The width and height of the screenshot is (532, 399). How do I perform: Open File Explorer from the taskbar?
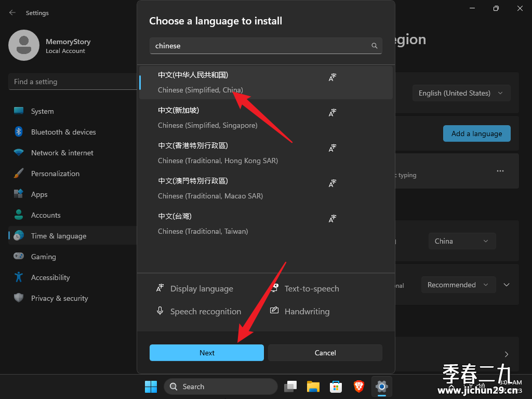click(x=313, y=387)
